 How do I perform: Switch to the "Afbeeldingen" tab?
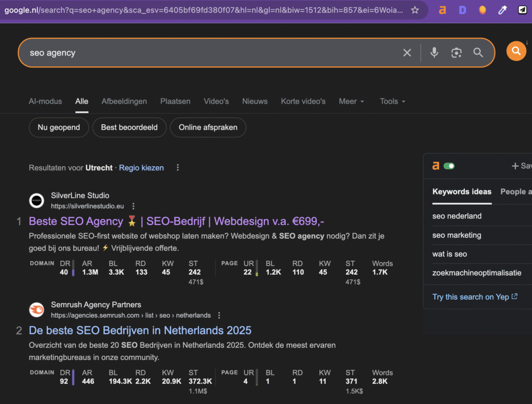pyautogui.click(x=124, y=101)
